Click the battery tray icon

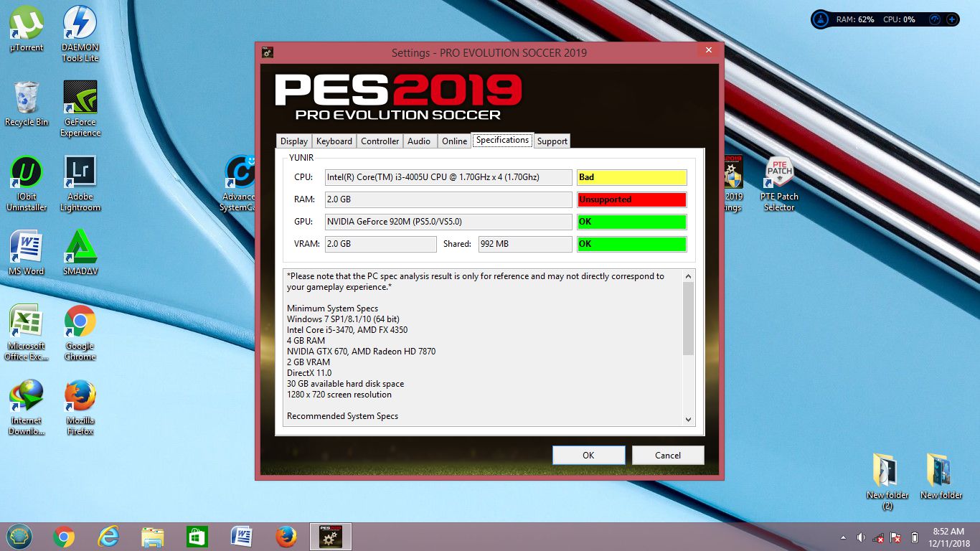click(x=915, y=537)
